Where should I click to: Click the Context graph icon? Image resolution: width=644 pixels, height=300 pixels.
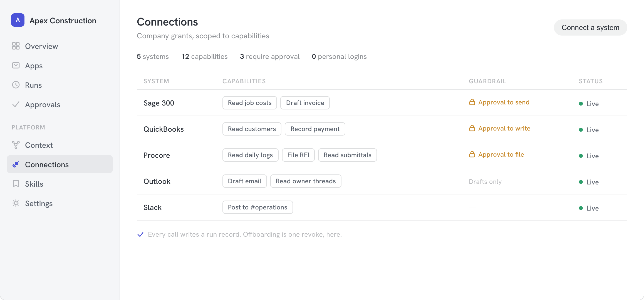pos(16,145)
